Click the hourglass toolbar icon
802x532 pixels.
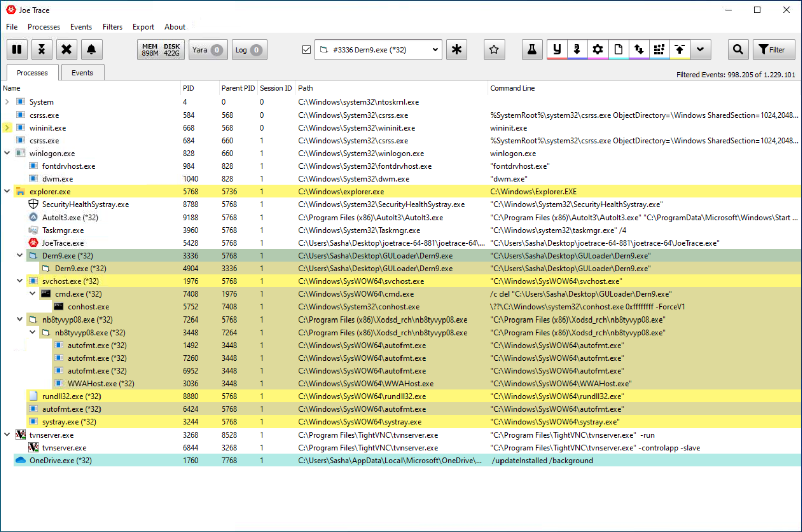42,49
